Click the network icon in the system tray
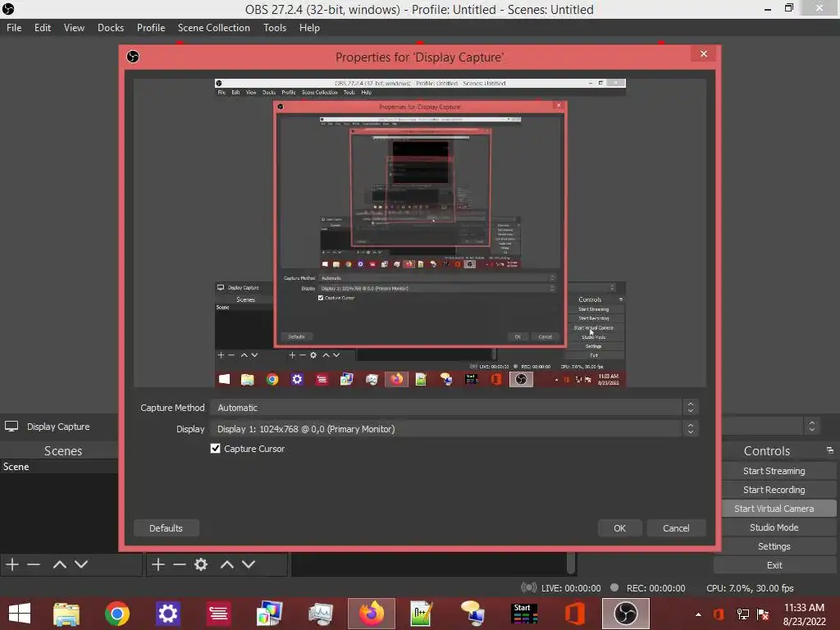This screenshot has height=630, width=840. coord(743,614)
